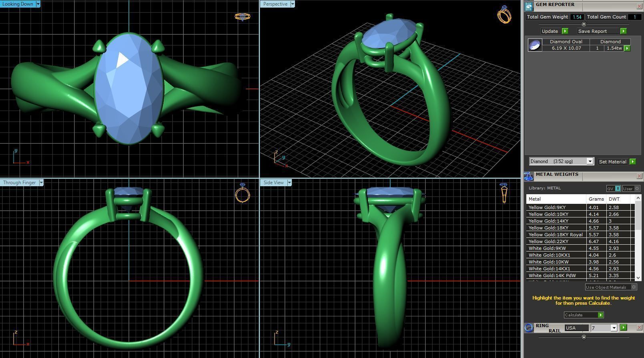644x358 pixels.
Task: Select the White Gold:14K PdW row
Action: click(580, 276)
